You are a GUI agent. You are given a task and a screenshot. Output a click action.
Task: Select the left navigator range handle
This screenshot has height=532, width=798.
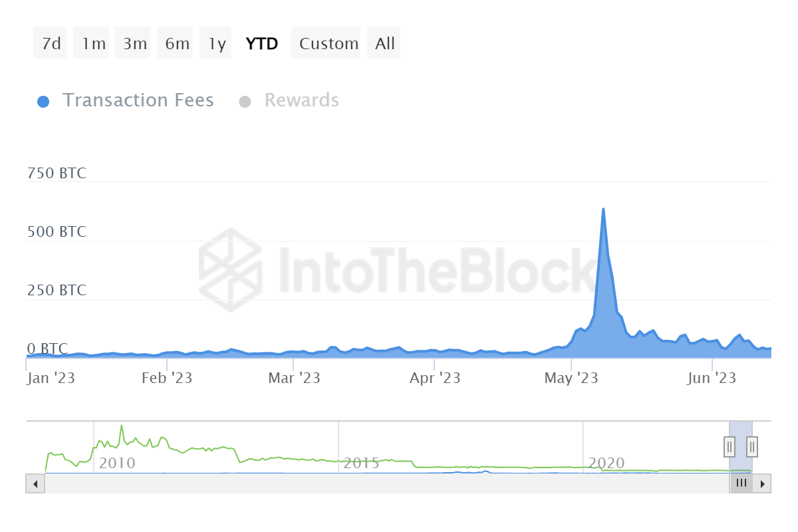tap(729, 447)
